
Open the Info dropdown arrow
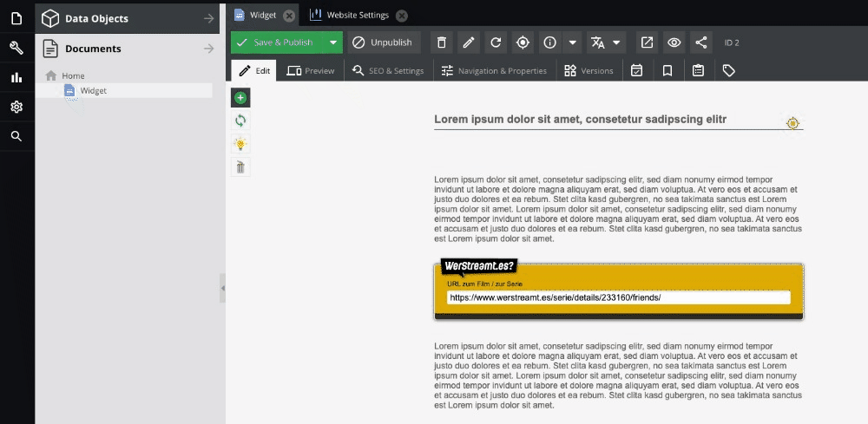tap(573, 42)
